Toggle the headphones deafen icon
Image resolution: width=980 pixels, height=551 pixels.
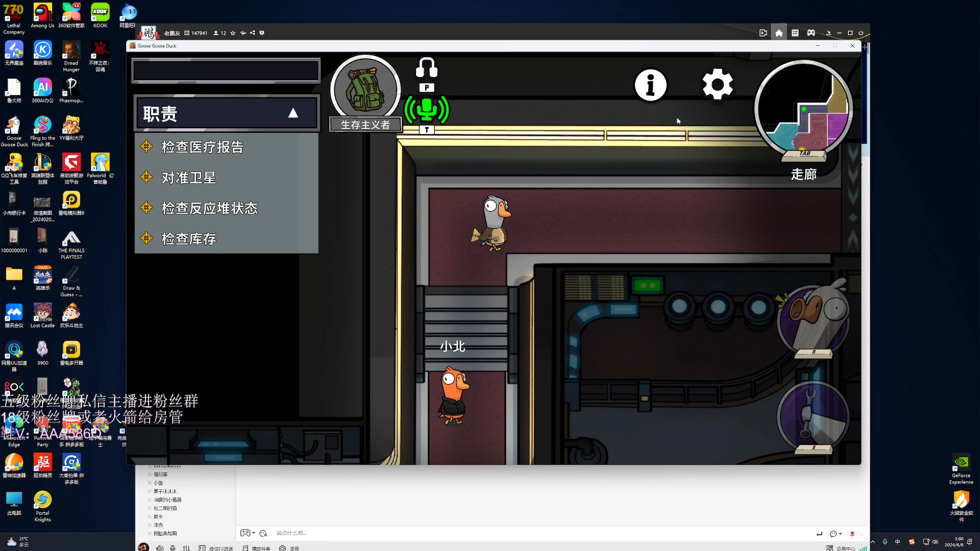coord(427,67)
